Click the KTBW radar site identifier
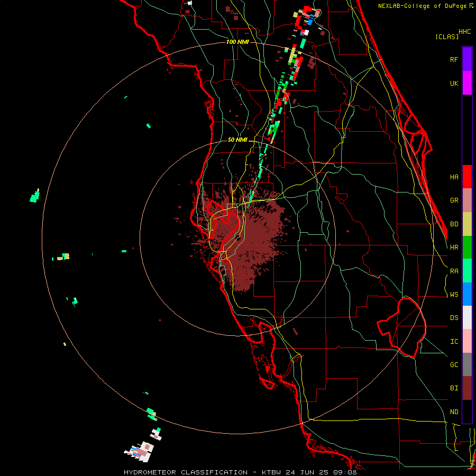The width and height of the screenshot is (476, 476). pos(271,472)
